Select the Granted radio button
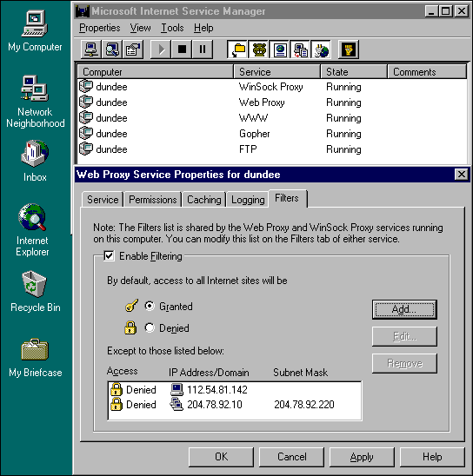 pos(150,306)
